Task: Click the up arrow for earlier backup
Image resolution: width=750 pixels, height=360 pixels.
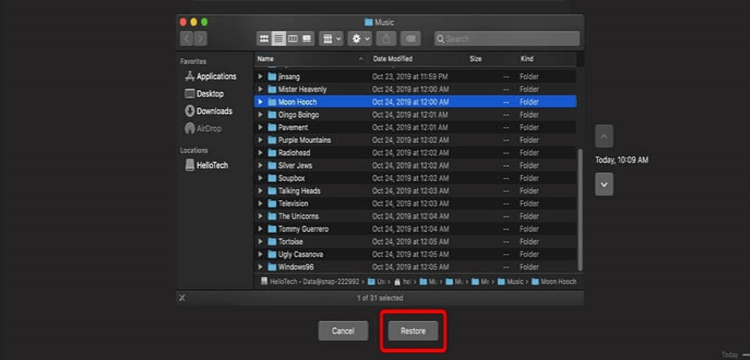Action: 604,136
